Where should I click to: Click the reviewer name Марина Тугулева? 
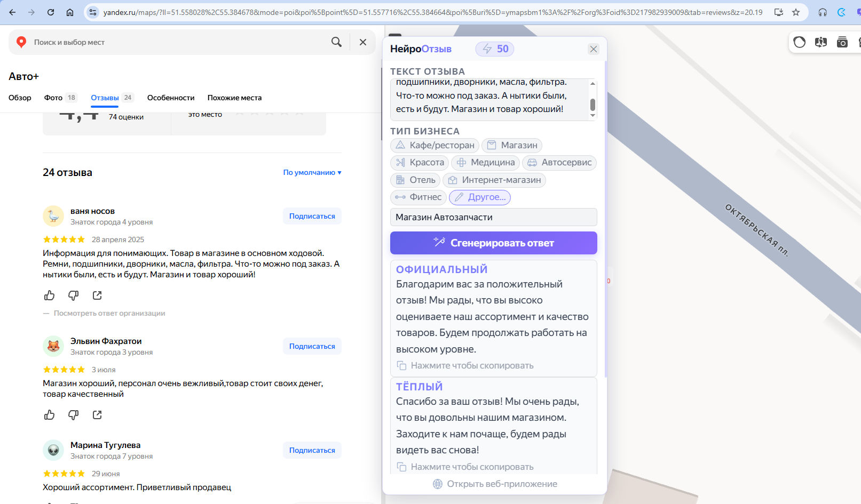click(106, 445)
